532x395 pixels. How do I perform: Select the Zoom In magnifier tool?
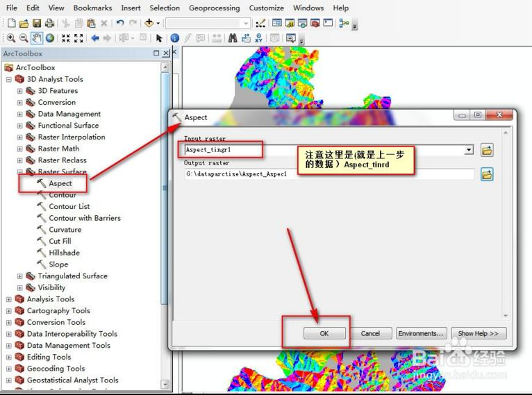[11, 38]
